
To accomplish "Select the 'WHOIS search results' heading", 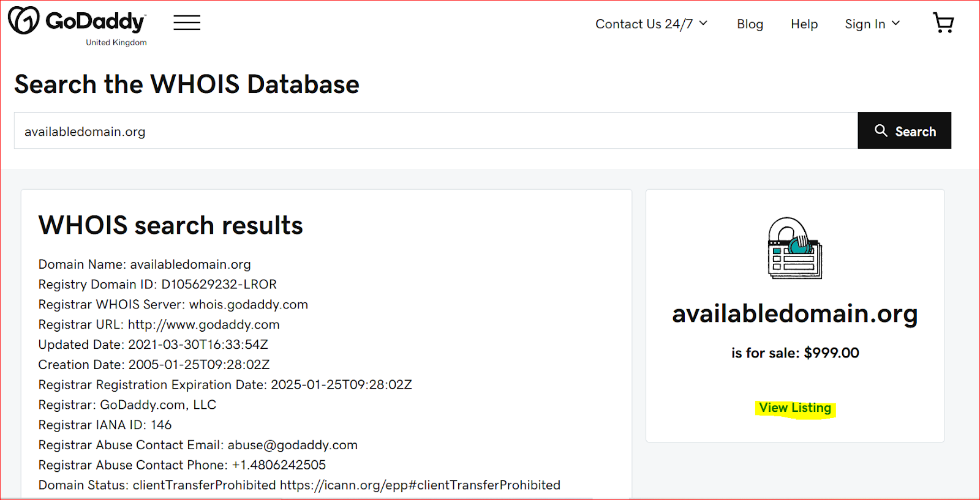I will tap(171, 225).
